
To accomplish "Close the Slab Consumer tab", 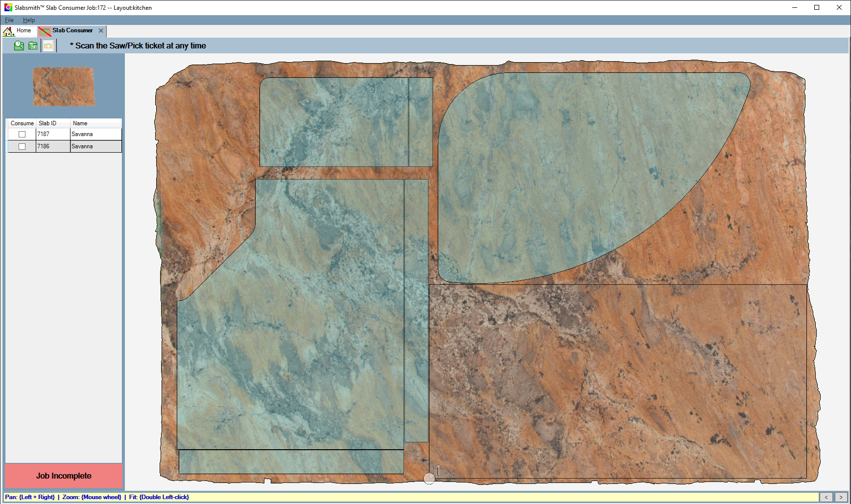I will pos(101,30).
